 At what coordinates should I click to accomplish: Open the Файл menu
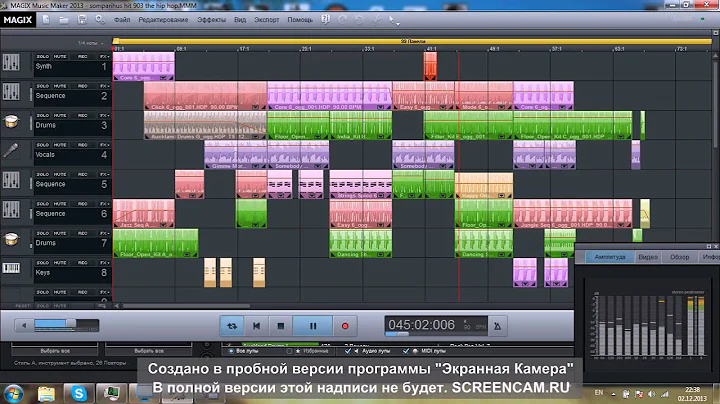(122, 20)
